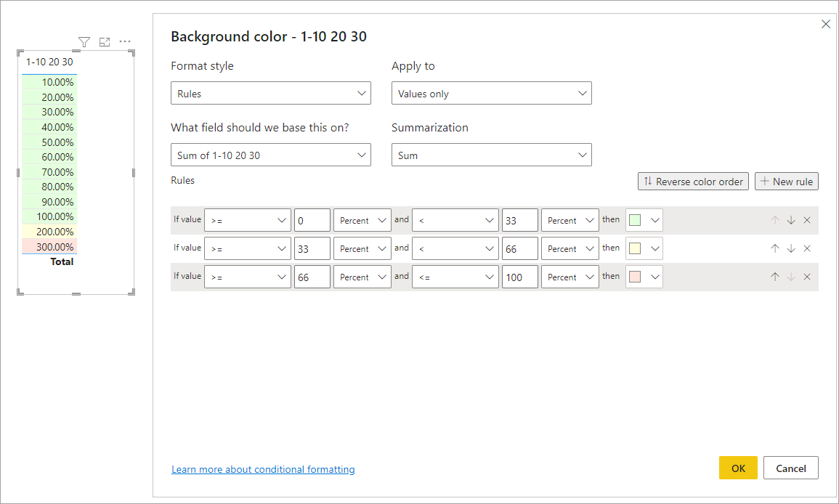Screen dimensions: 839x504
Task: Close the Background color dialog with X
Action: point(826,24)
